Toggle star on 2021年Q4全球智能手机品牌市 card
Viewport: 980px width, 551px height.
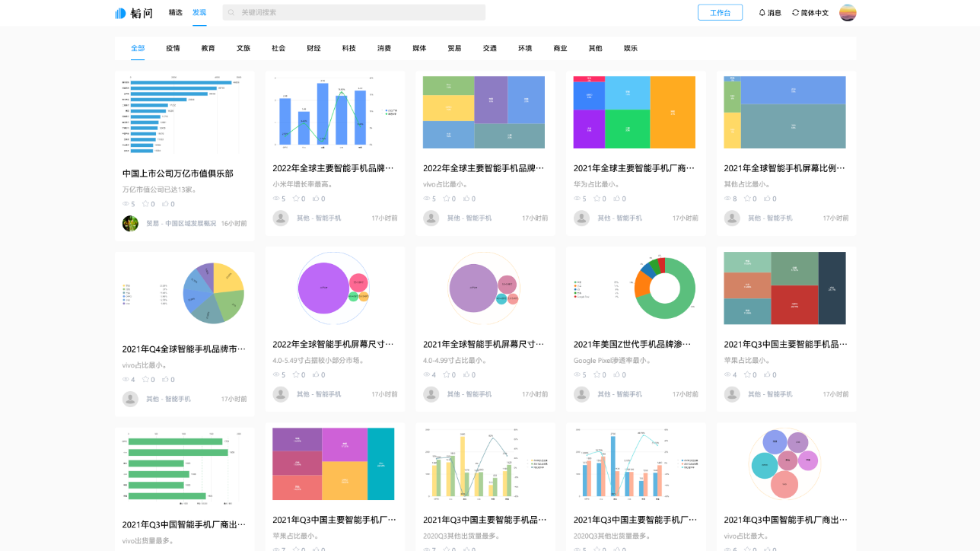pos(145,379)
